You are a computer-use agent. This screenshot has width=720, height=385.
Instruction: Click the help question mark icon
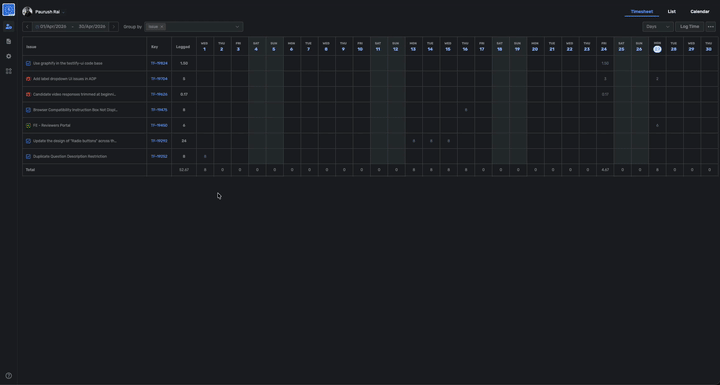click(x=9, y=375)
